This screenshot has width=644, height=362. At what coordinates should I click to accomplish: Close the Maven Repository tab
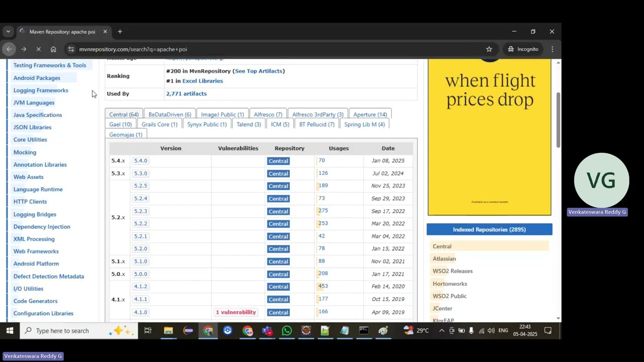pos(105,32)
